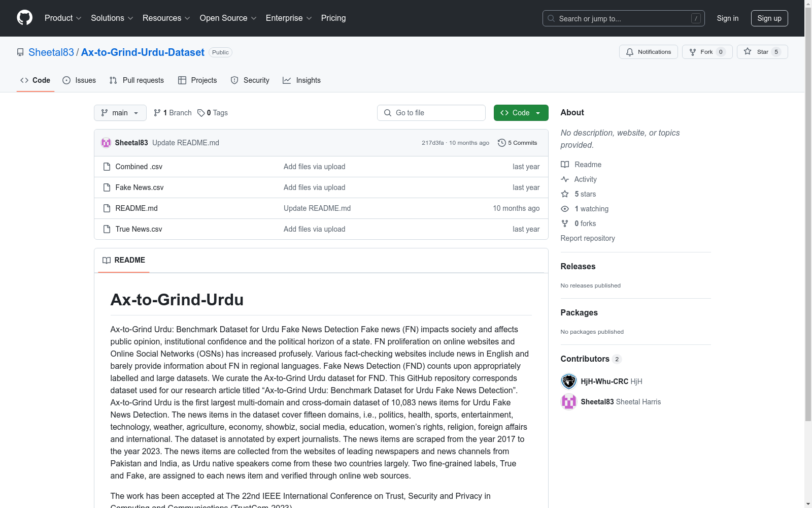The height and width of the screenshot is (508, 812).
Task: Click the file icon for README.md
Action: coord(107,208)
